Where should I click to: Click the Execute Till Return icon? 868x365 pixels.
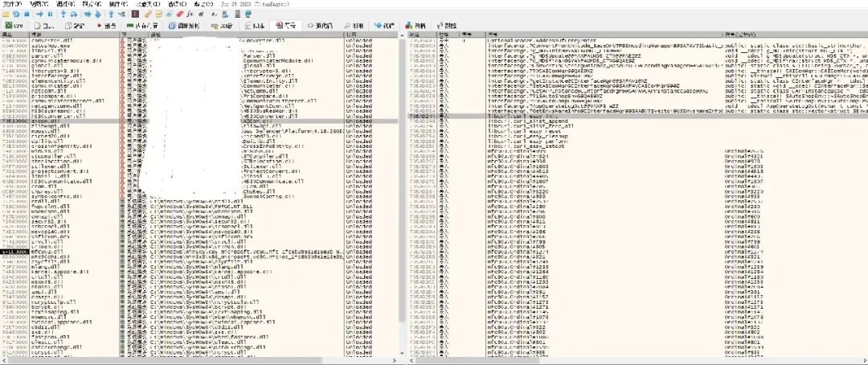click(111, 14)
